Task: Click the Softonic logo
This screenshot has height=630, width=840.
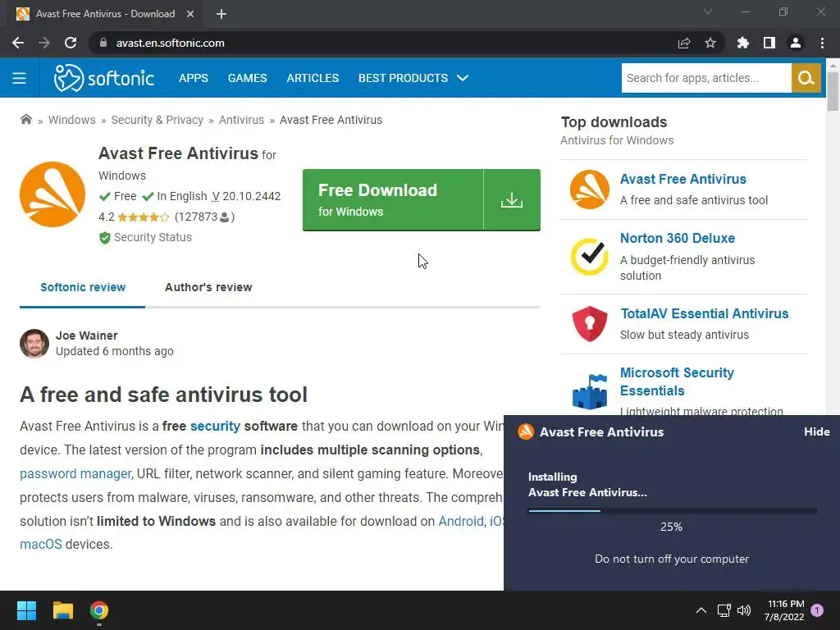Action: click(x=104, y=78)
